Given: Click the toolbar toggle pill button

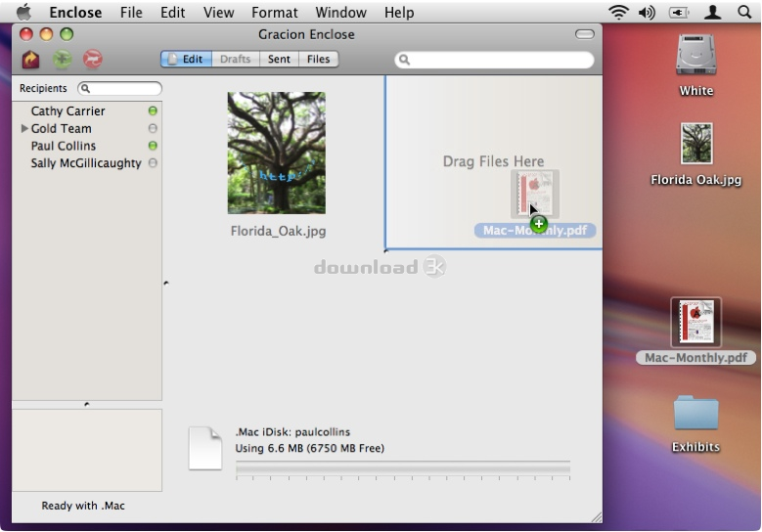Looking at the screenshot, I should pos(584,34).
